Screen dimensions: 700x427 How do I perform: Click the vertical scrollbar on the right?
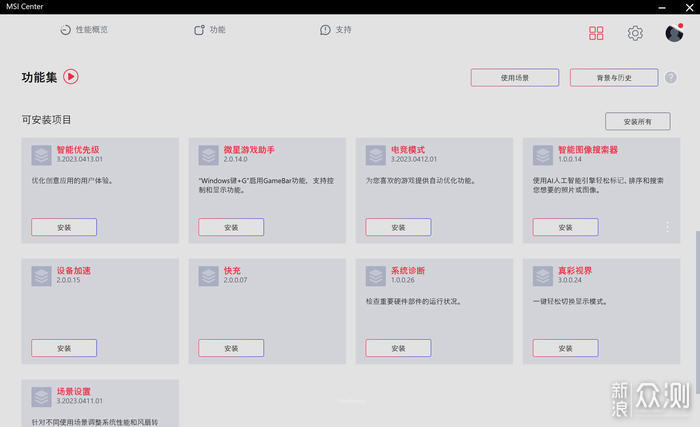click(697, 313)
